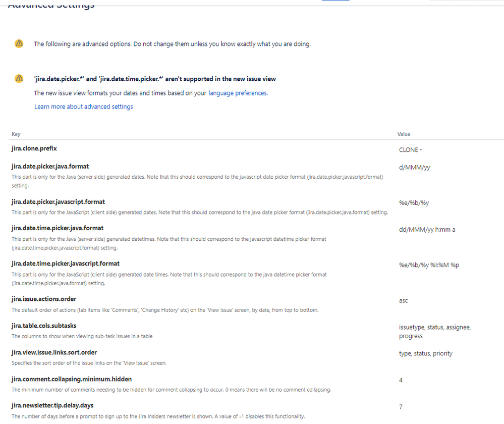Edit comment collapsing value 4
This screenshot has height=424, width=504.
click(401, 380)
